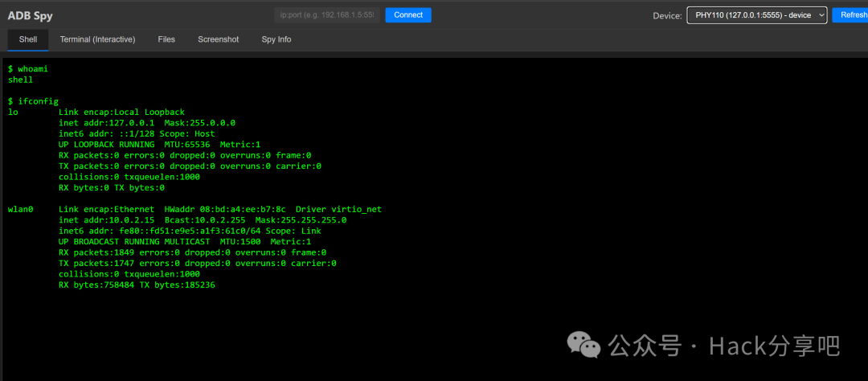Click the 'UP LOOPBACK RUNNING MTU:65536' line
The image size is (868, 381).
(159, 145)
